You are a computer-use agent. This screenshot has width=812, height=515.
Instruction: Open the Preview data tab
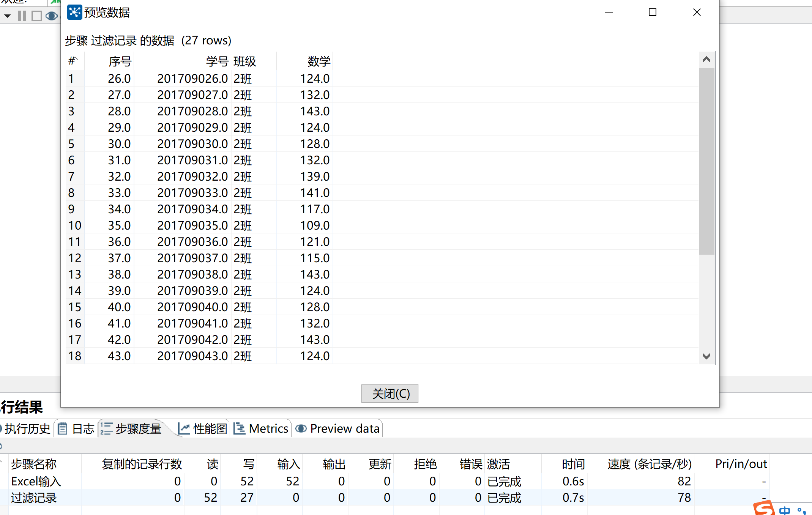[337, 428]
